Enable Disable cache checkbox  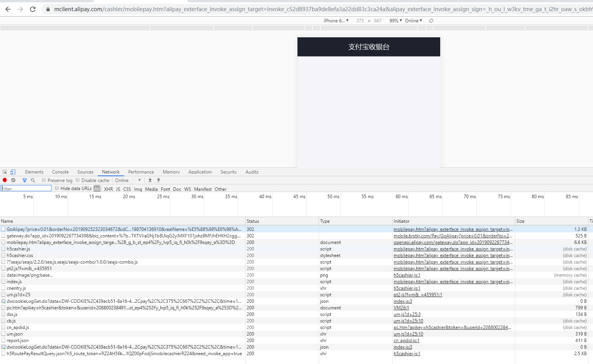click(x=78, y=180)
